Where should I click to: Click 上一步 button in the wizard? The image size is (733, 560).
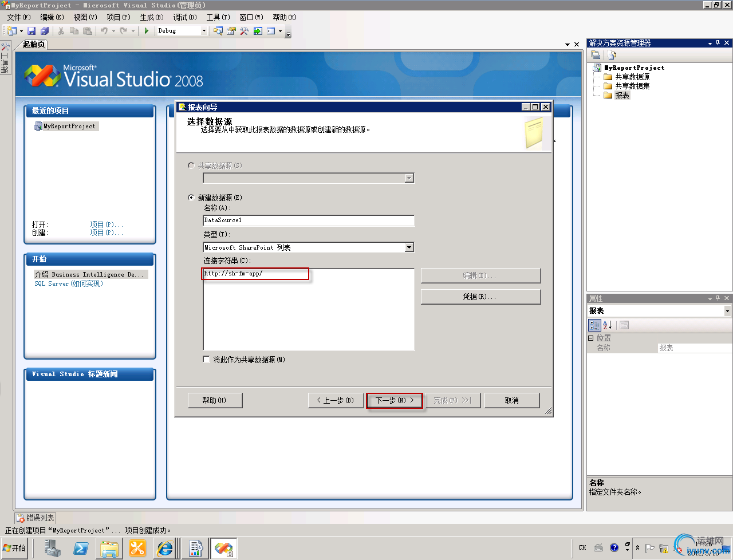pyautogui.click(x=336, y=400)
